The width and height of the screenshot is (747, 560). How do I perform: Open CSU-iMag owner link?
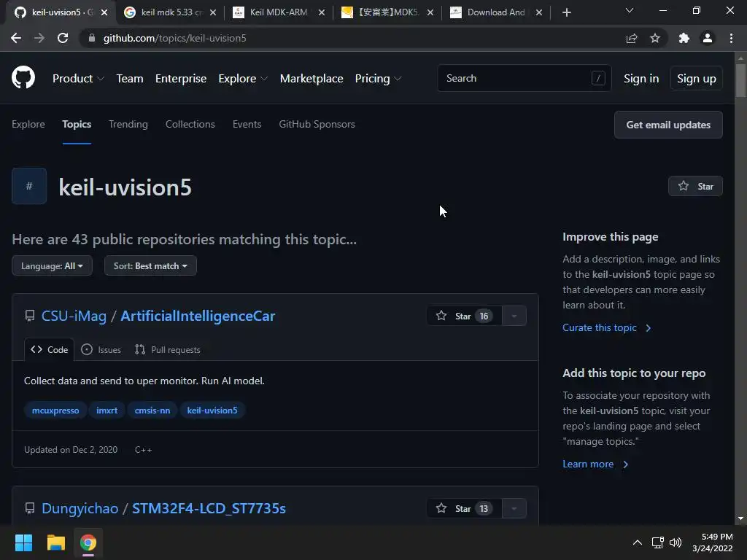74,316
